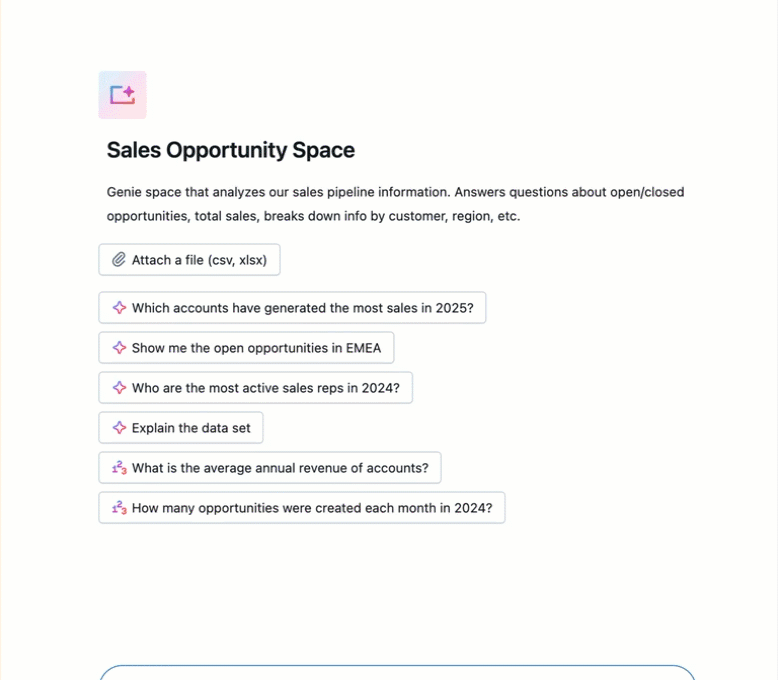Click the Genie space icon above the title
This screenshot has height=680, width=778.
pos(123,95)
